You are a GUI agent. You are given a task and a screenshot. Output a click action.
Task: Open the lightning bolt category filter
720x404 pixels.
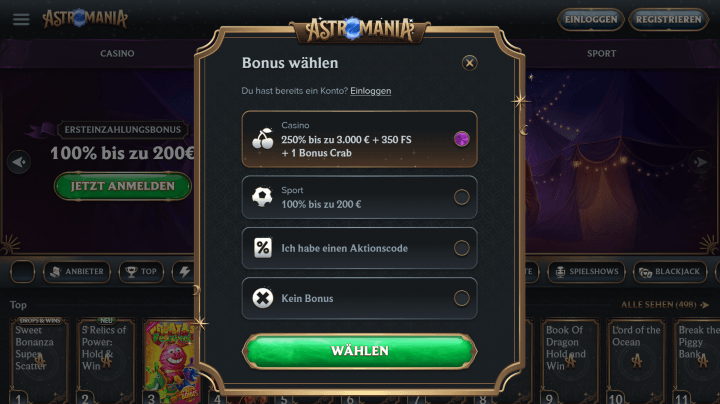coord(184,272)
